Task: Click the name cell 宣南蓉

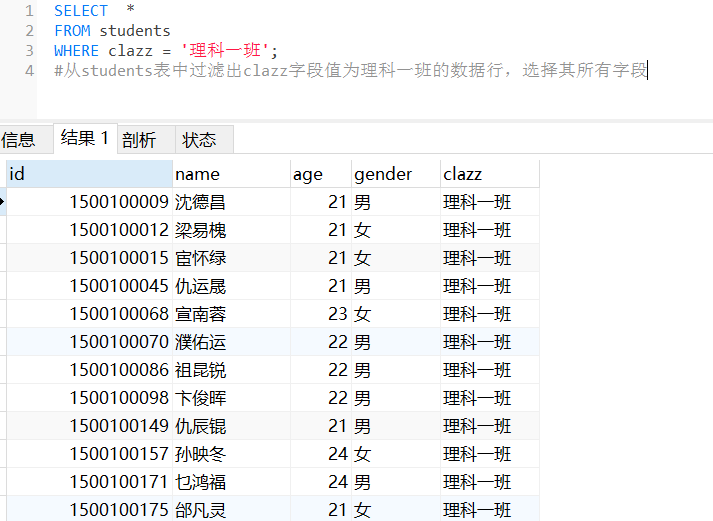Action: [x=231, y=314]
